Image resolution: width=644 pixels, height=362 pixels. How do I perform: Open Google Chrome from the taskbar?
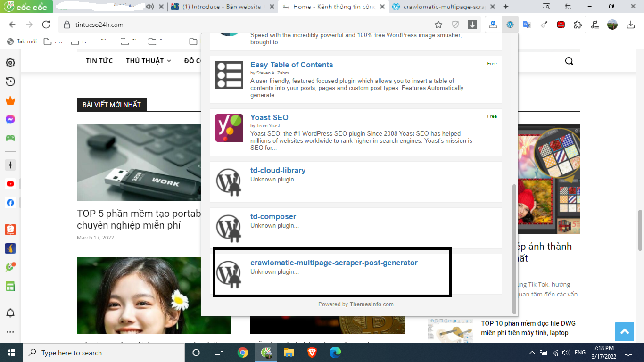pos(243,353)
